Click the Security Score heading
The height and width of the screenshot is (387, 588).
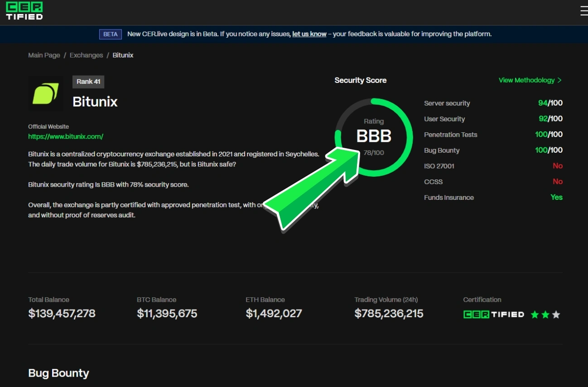pyautogui.click(x=361, y=80)
